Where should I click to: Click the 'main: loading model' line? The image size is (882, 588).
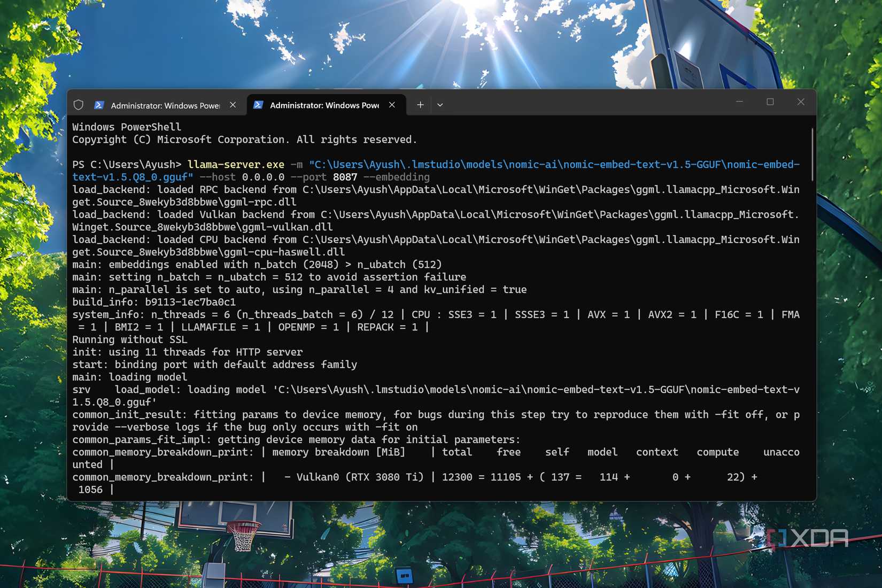[x=130, y=377]
